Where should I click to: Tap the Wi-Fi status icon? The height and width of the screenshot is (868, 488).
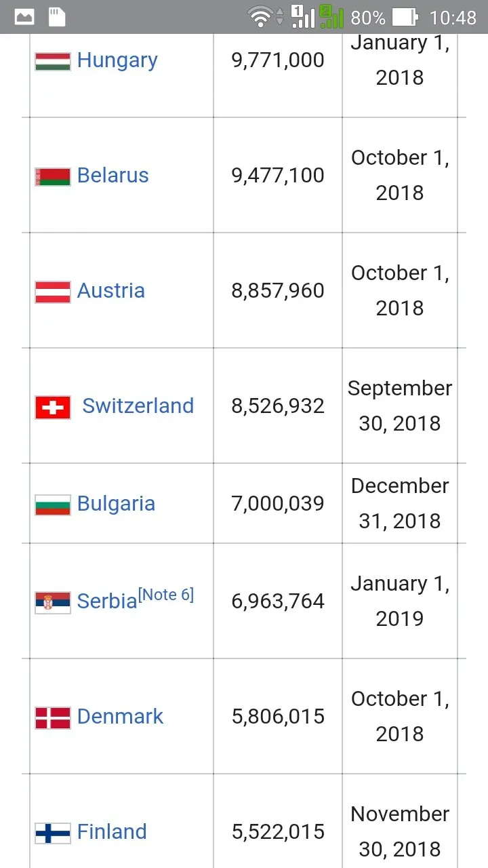[261, 17]
